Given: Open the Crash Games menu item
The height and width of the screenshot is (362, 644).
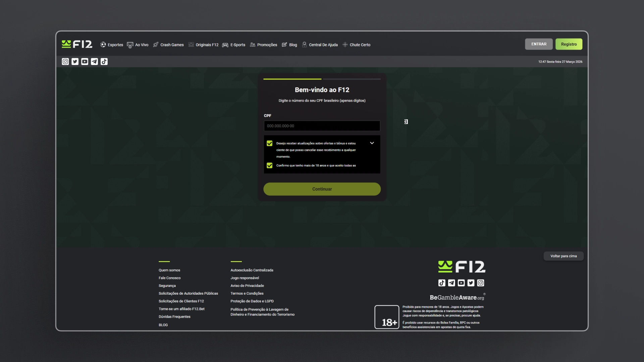Looking at the screenshot, I should [x=168, y=45].
